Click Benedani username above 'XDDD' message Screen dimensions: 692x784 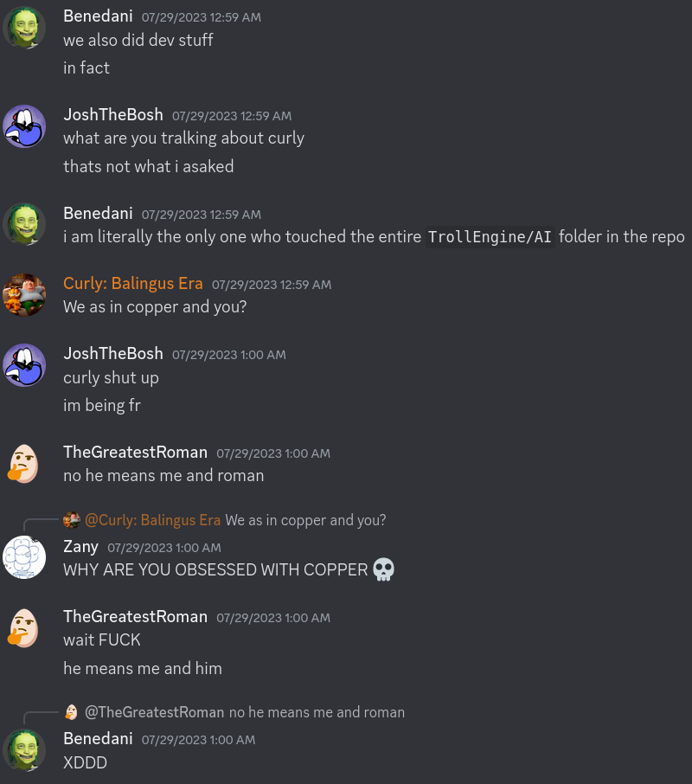(x=98, y=738)
